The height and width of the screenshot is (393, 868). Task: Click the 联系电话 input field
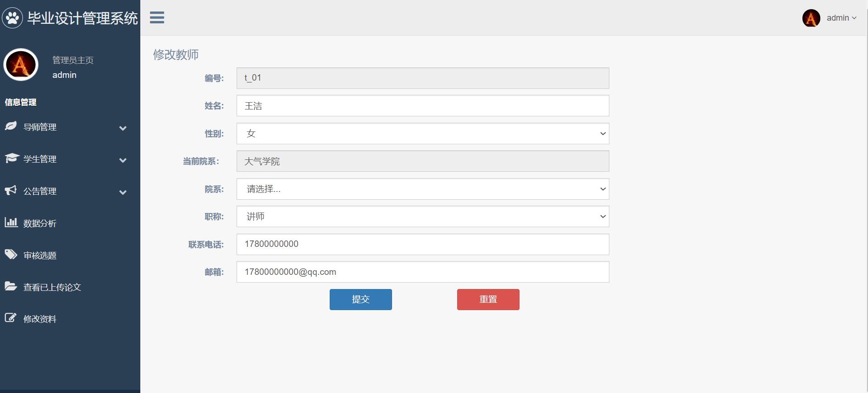pos(423,245)
